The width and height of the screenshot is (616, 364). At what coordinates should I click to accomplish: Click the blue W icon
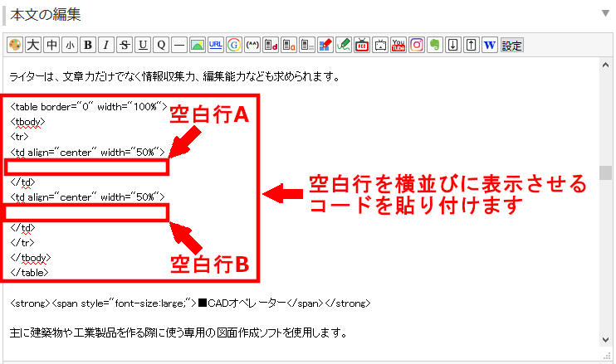tap(490, 45)
